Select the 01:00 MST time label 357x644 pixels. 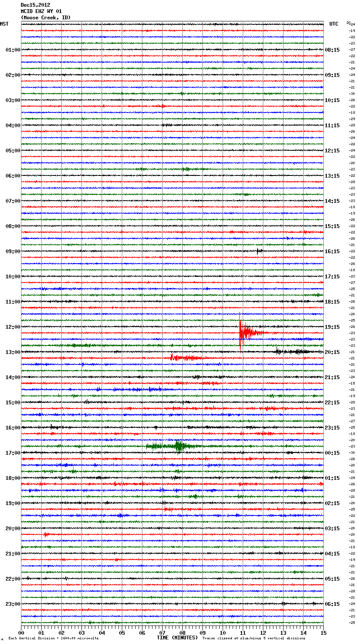tap(13, 50)
